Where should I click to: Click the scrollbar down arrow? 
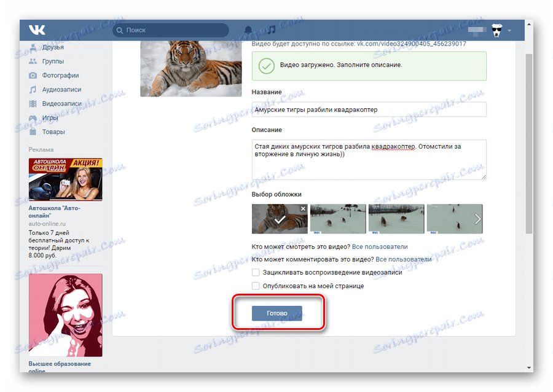(x=528, y=367)
